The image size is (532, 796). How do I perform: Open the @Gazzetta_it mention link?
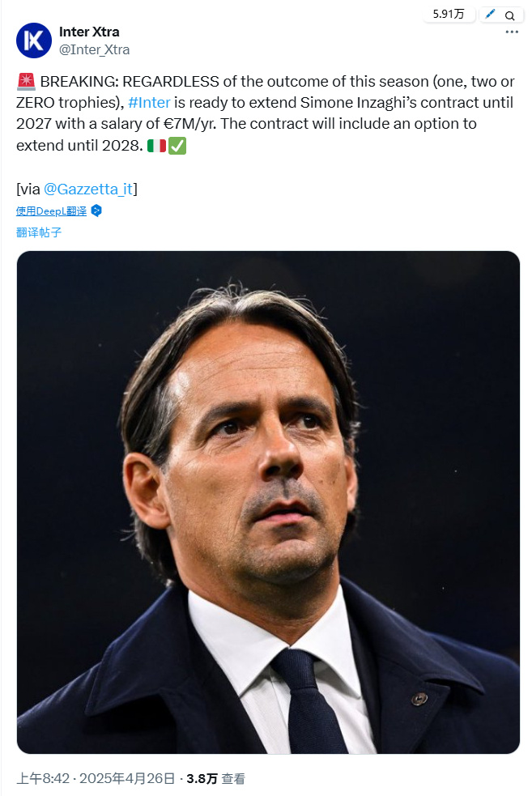tap(88, 188)
